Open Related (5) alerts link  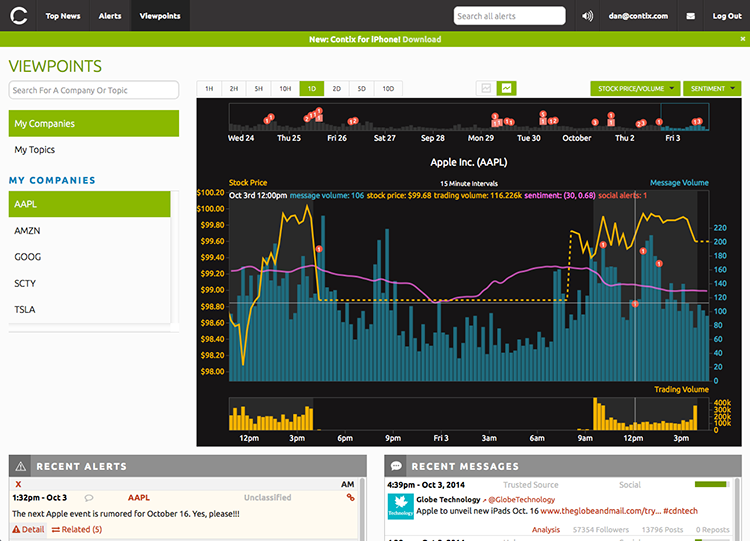point(77,530)
